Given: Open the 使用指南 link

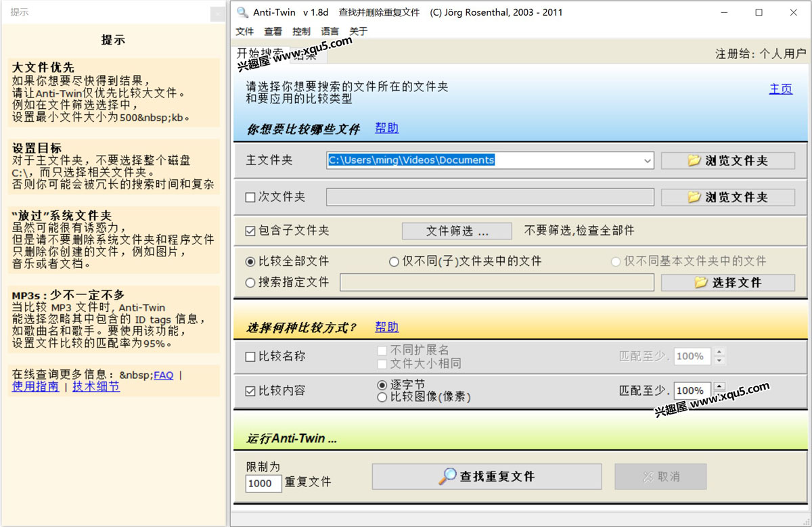Looking at the screenshot, I should click(x=35, y=386).
